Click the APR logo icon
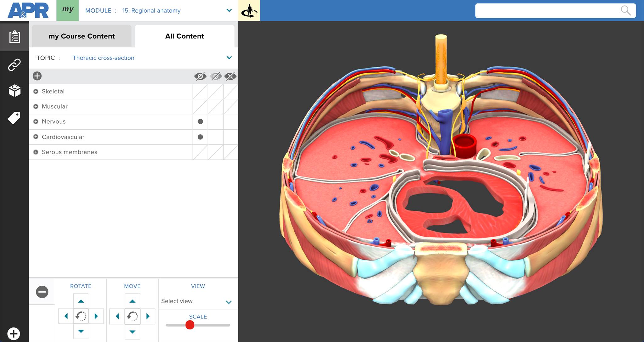The width and height of the screenshot is (644, 342). tap(28, 10)
